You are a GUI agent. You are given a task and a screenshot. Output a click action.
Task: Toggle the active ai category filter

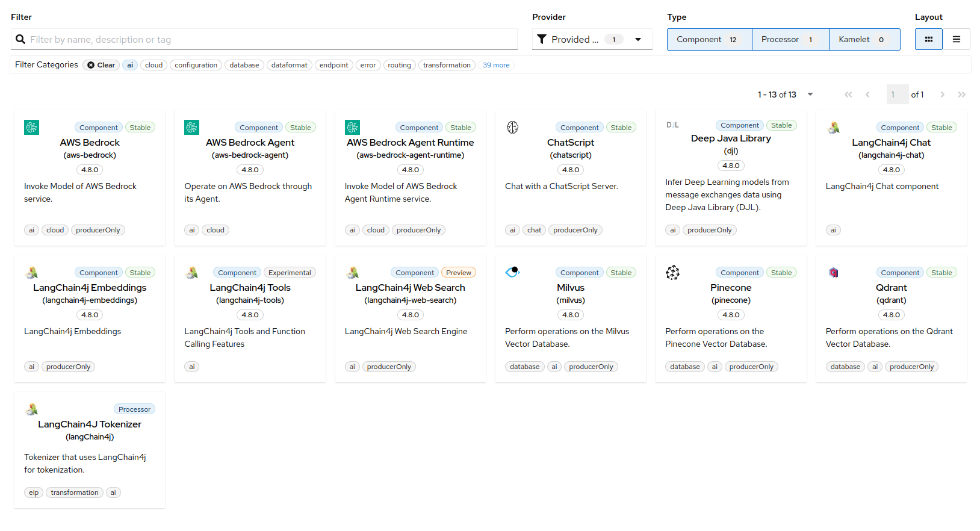(130, 65)
